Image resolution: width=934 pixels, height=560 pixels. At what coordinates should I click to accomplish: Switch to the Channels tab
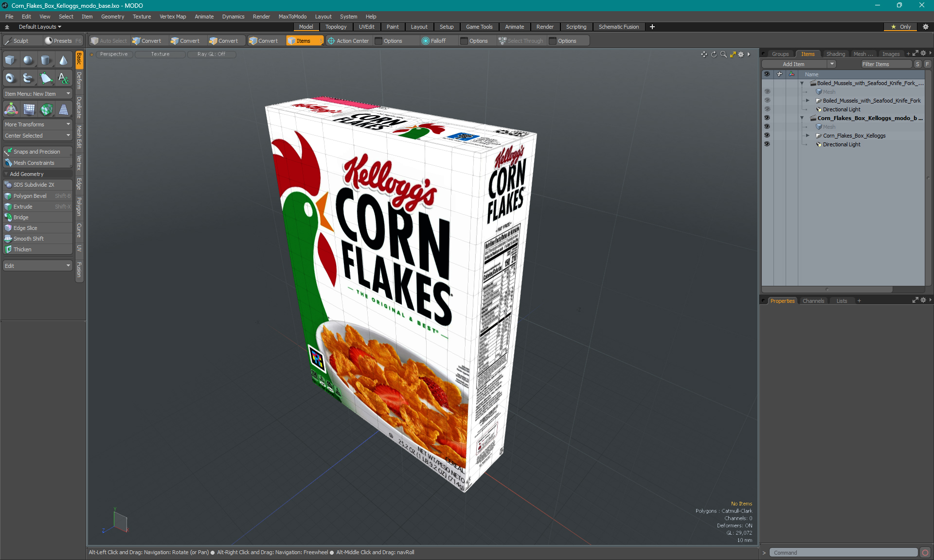tap(813, 301)
